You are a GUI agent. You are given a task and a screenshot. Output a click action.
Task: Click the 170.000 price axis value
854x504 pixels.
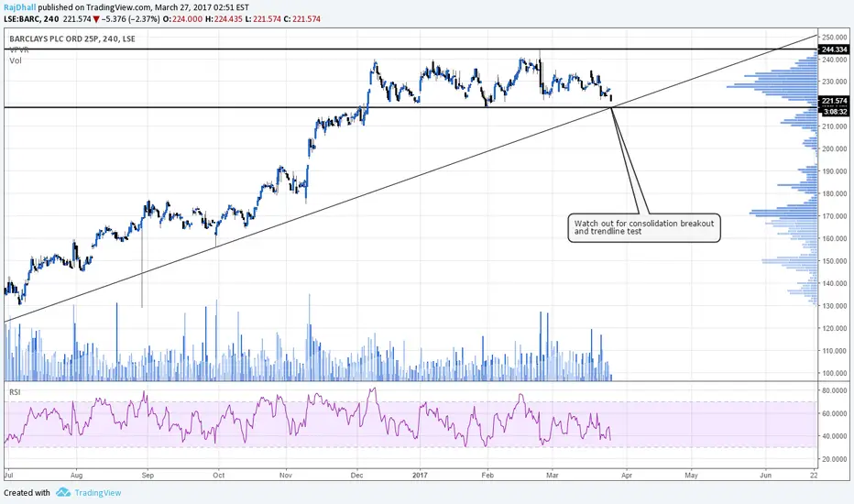835,215
